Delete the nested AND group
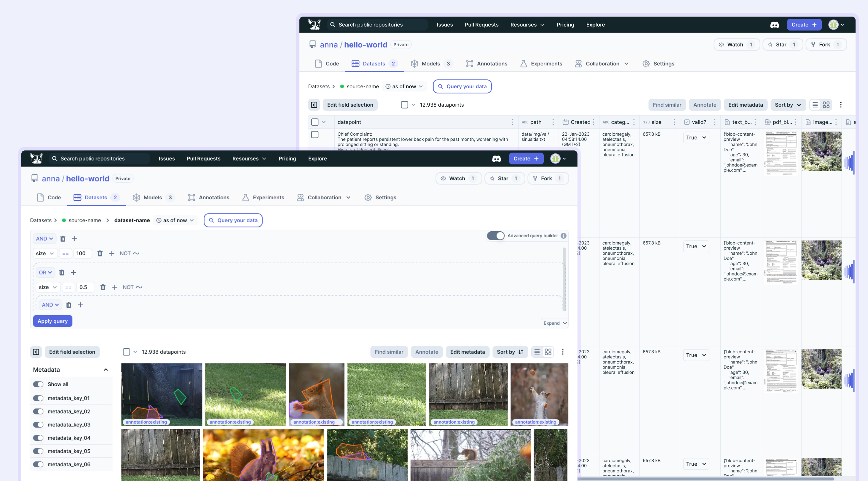The width and height of the screenshot is (868, 481). (x=69, y=304)
